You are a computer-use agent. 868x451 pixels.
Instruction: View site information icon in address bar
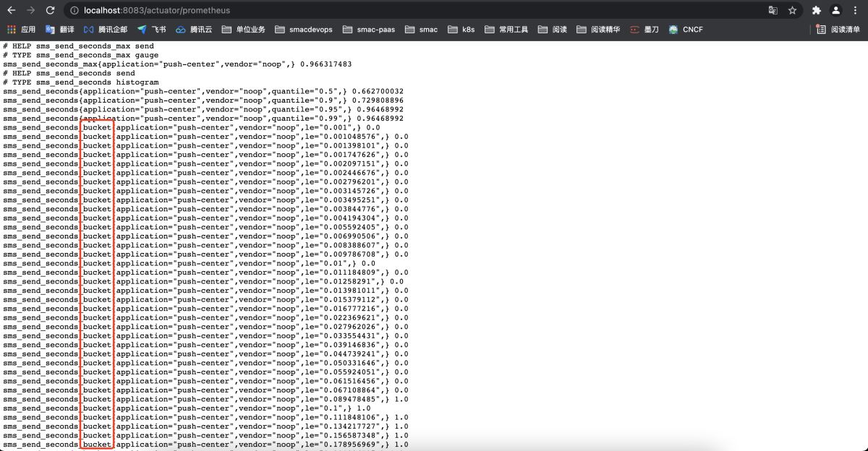[75, 11]
